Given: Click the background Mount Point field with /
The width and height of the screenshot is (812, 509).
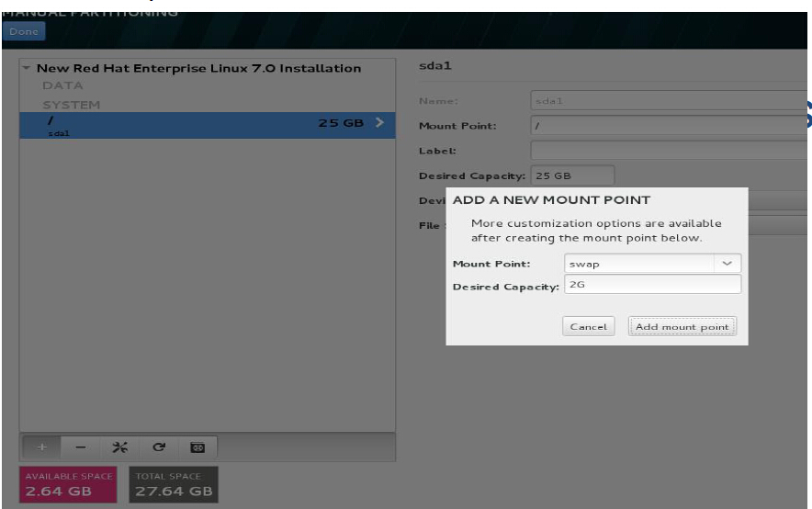Looking at the screenshot, I should coord(668,125).
